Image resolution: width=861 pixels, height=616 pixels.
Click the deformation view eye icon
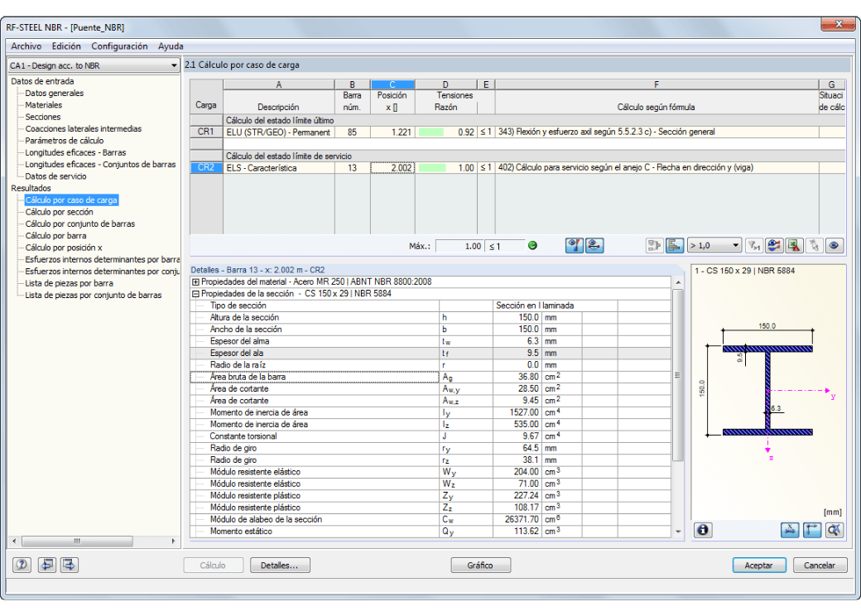tap(594, 245)
